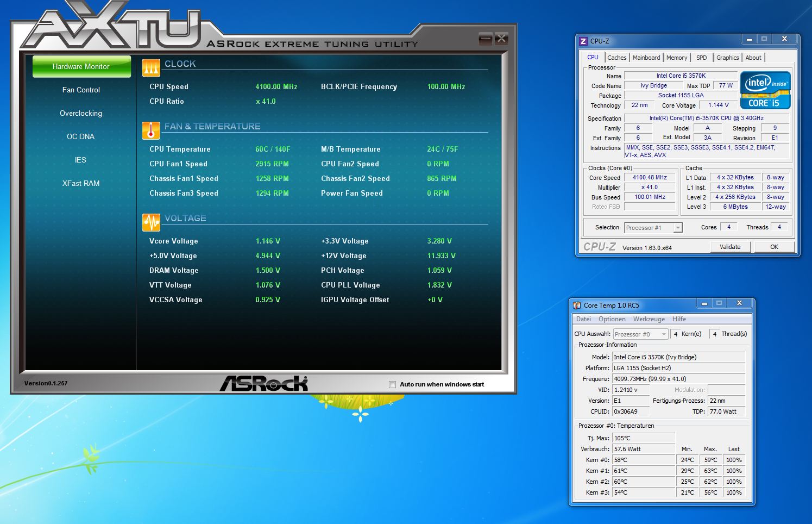
Task: Click the CLOCK section icon
Action: click(x=151, y=67)
